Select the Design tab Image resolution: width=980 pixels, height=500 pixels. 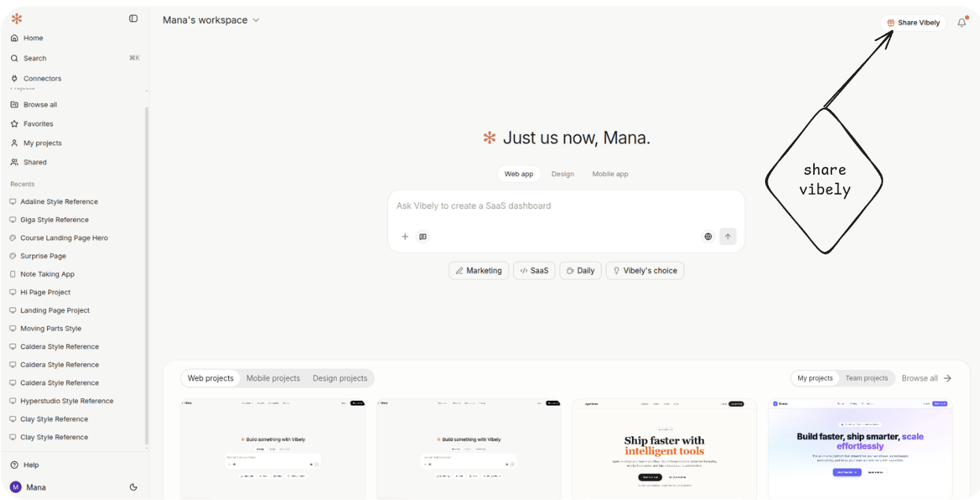pyautogui.click(x=563, y=174)
